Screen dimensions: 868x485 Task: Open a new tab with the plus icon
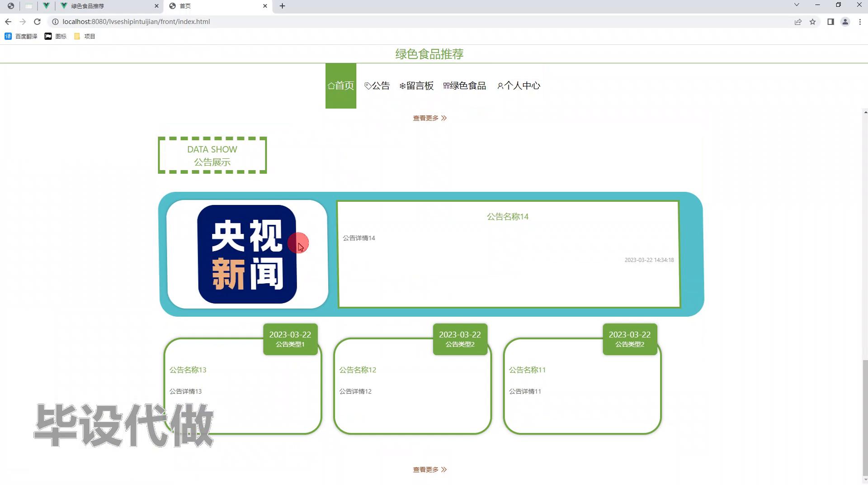point(282,6)
